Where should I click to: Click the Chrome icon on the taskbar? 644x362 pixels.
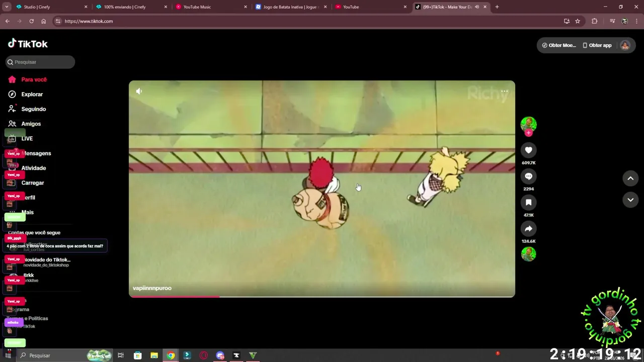tap(171, 355)
